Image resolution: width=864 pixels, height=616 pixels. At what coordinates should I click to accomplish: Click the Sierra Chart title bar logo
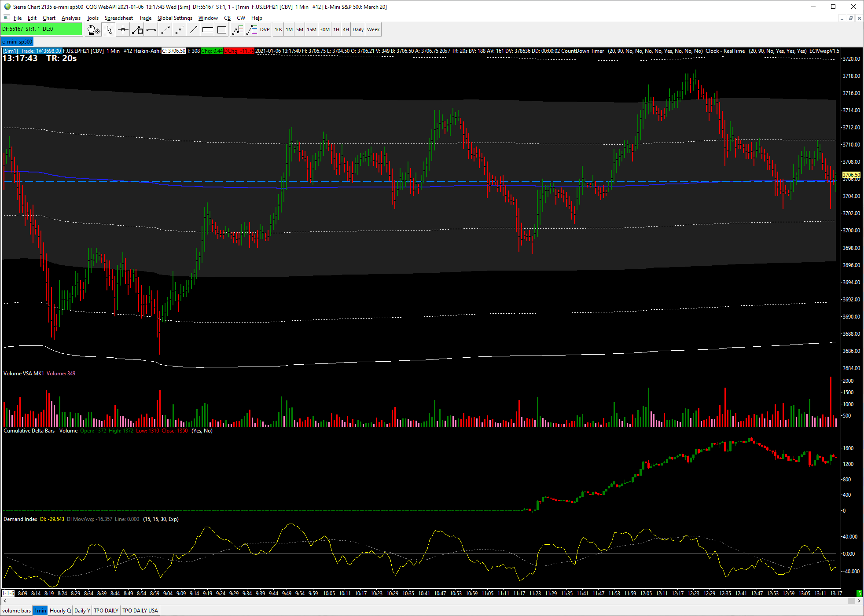7,7
